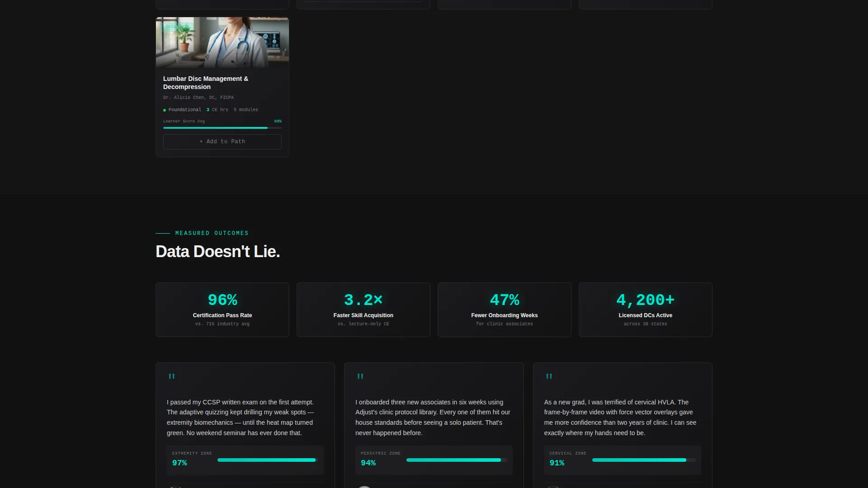The image size is (868, 488).
Task: Click 'vs. lecture-only CE' caption
Action: click(x=363, y=324)
